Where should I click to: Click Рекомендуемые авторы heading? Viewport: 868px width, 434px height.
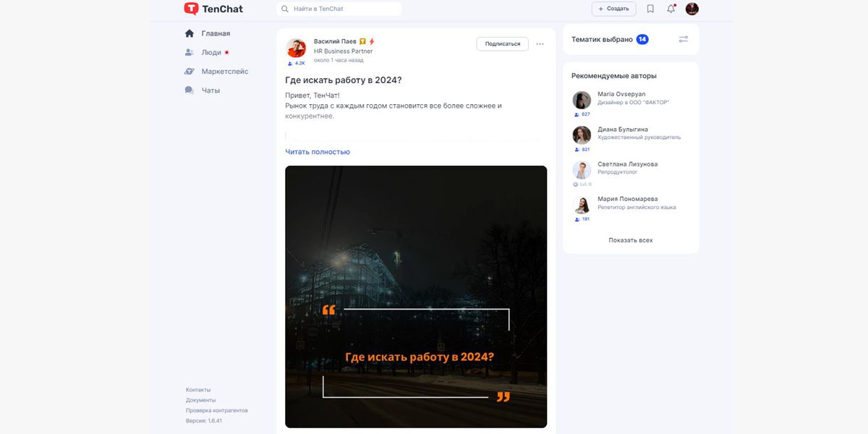click(614, 75)
